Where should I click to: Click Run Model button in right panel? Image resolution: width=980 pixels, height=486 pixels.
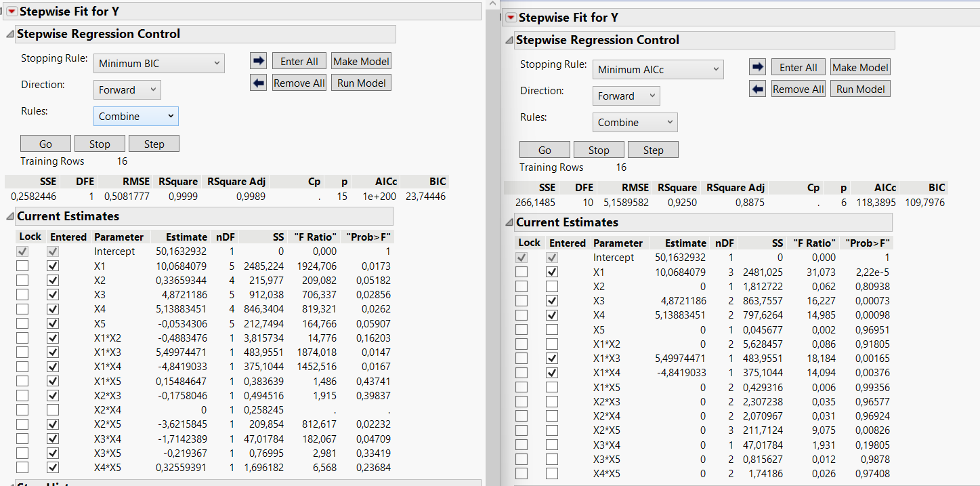[x=859, y=89]
